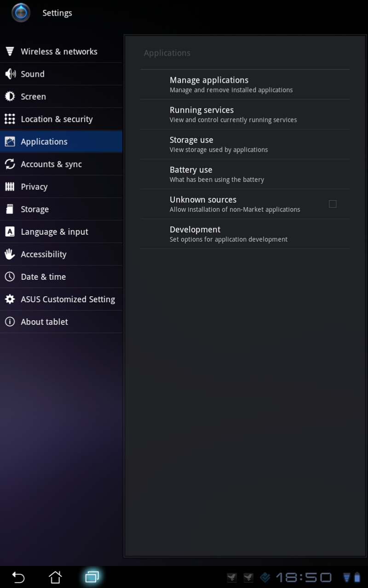Viewport: 368px width, 588px height.
Task: Open Wireless & networks settings
Action: click(61, 51)
